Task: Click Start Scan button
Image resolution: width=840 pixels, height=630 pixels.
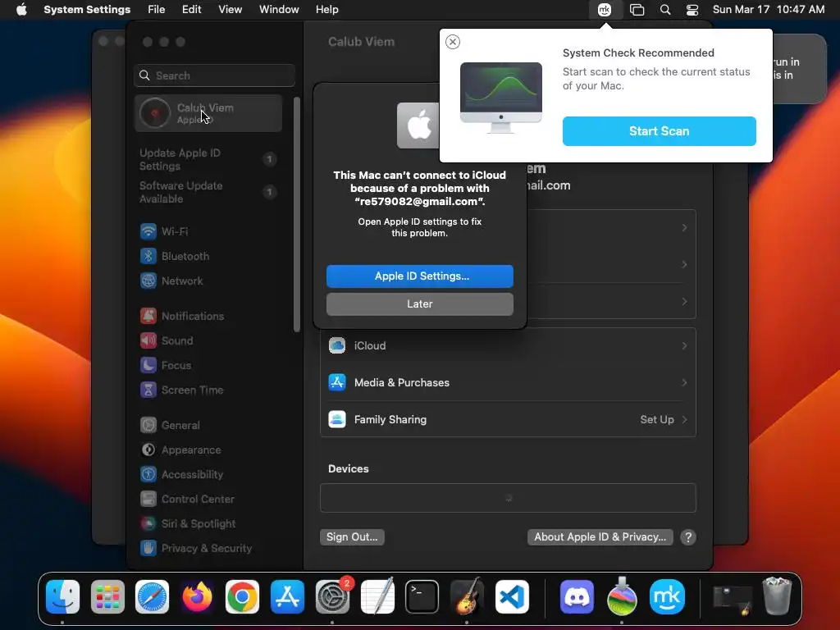Action: [659, 131]
